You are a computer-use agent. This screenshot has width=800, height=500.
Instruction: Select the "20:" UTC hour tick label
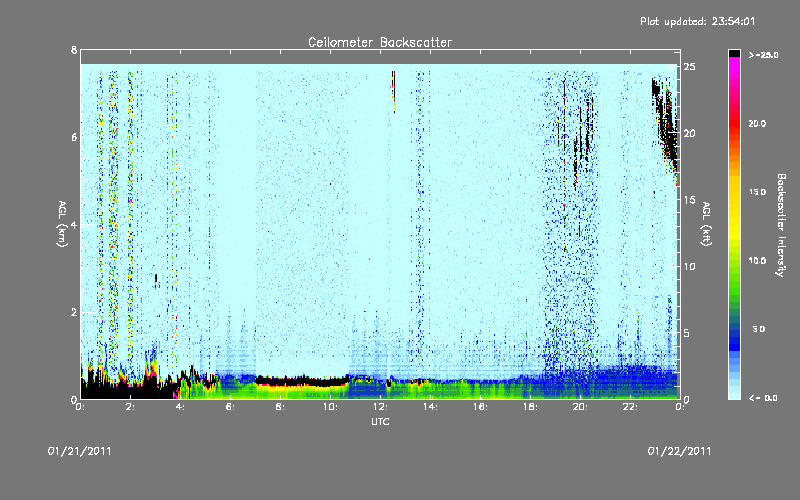tap(580, 407)
